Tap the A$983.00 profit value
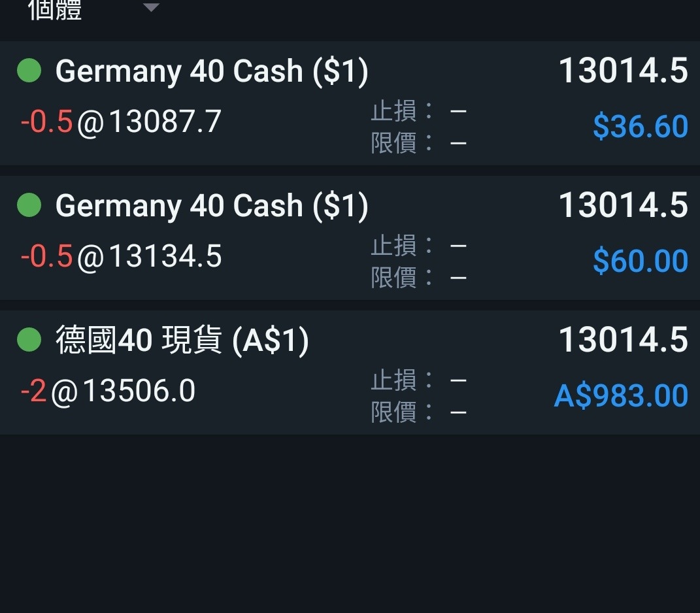 pyautogui.click(x=621, y=395)
